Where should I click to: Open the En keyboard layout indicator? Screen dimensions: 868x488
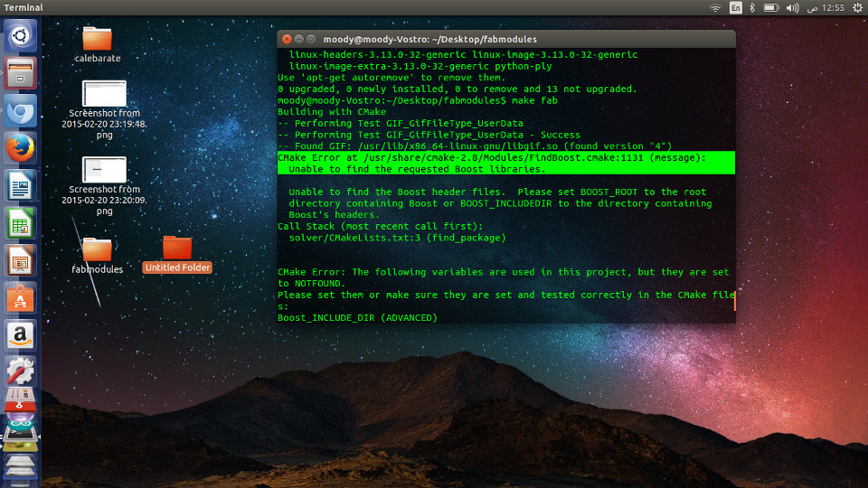[735, 8]
